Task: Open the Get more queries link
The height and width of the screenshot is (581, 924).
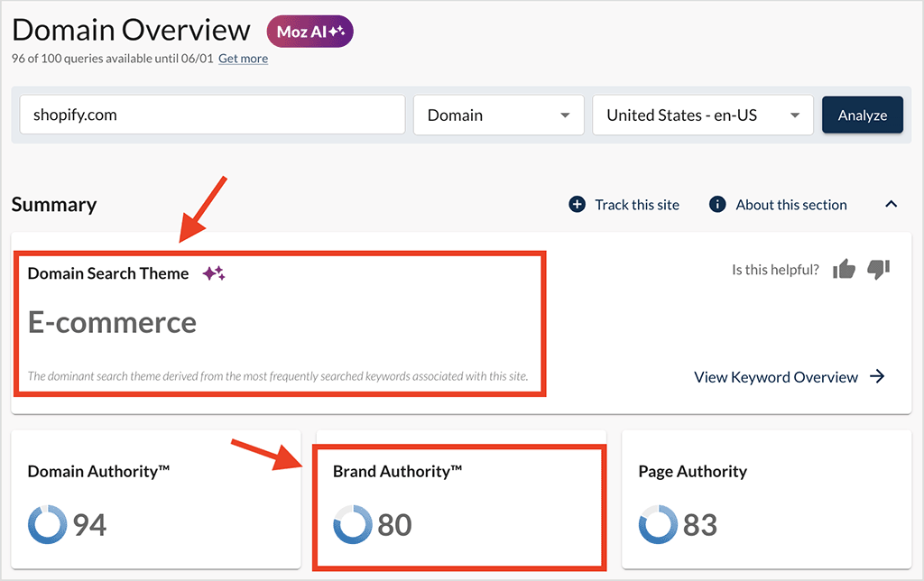Action: [243, 59]
